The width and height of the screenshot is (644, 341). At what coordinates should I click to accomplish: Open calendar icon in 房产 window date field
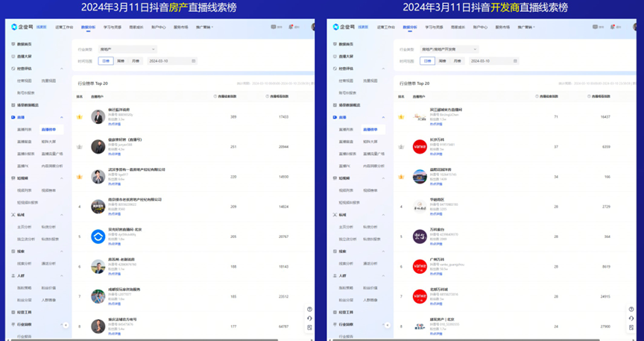(x=194, y=61)
